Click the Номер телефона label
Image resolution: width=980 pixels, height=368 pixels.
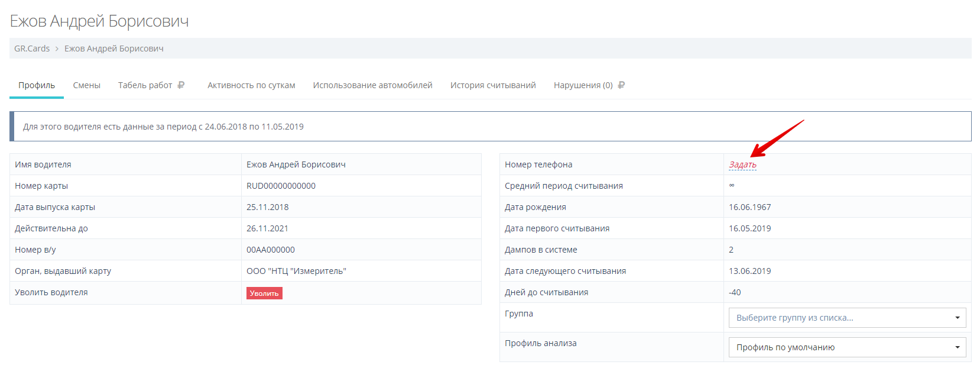point(538,164)
